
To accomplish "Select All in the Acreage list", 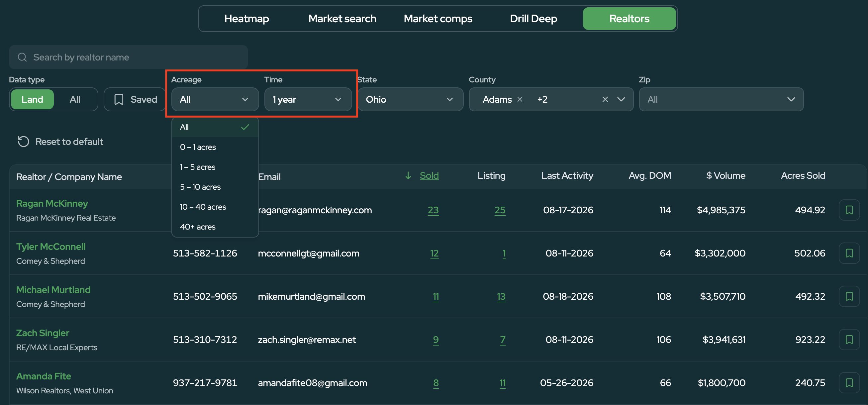I will point(215,127).
